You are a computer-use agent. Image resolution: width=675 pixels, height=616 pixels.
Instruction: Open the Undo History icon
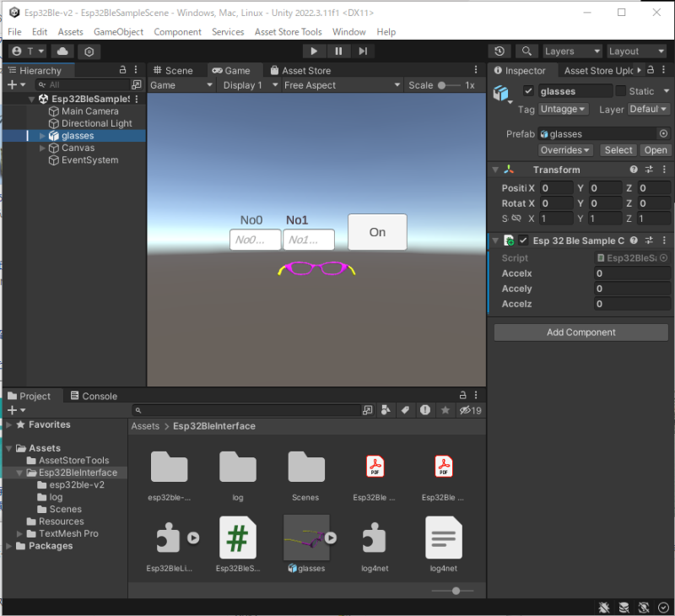(500, 51)
